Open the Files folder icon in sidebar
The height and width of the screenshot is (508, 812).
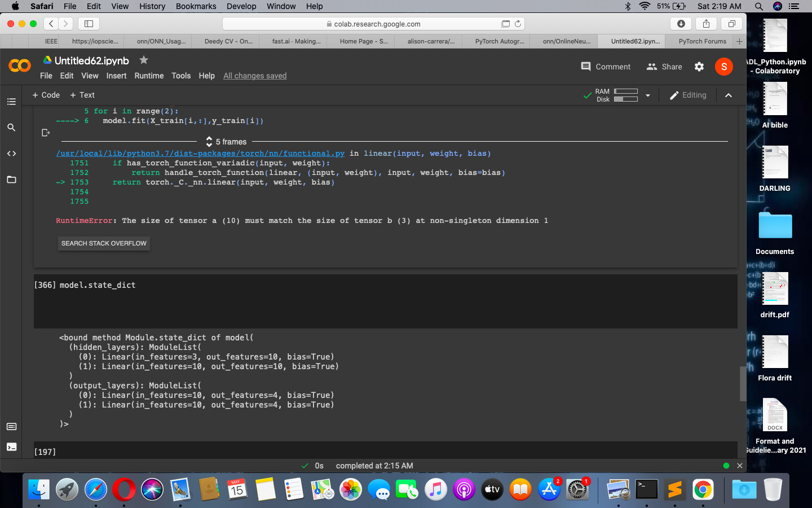pyautogui.click(x=11, y=179)
